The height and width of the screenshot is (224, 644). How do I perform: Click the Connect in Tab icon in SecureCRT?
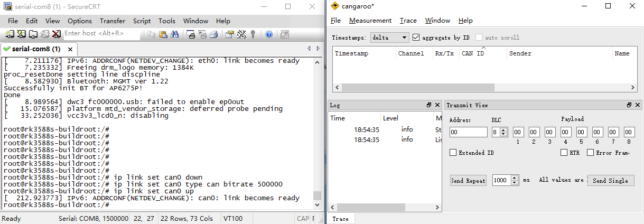tap(33, 34)
